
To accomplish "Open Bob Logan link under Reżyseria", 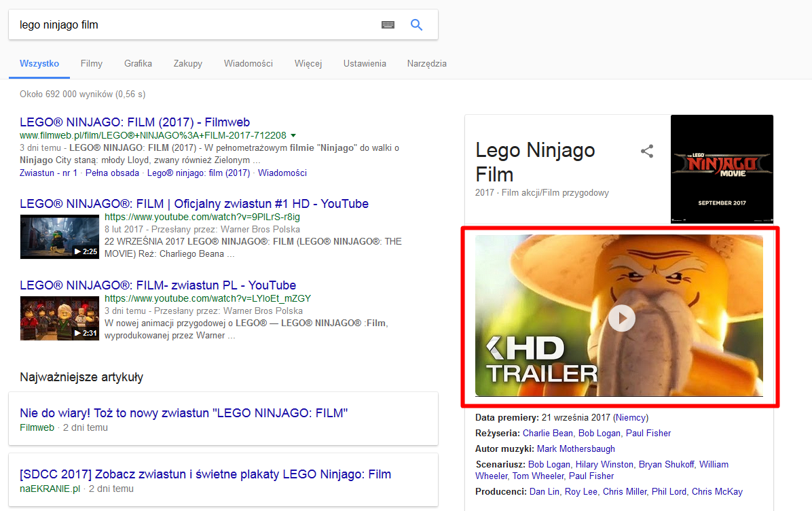I will pyautogui.click(x=599, y=433).
